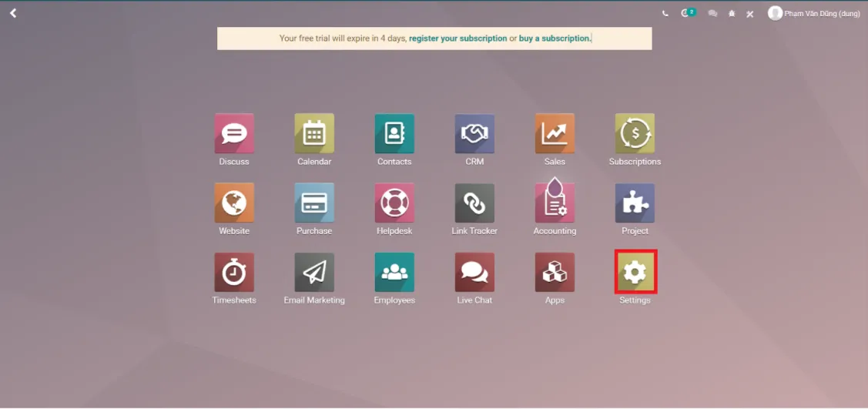Open the Timesheets app
868x409 pixels.
tap(234, 273)
